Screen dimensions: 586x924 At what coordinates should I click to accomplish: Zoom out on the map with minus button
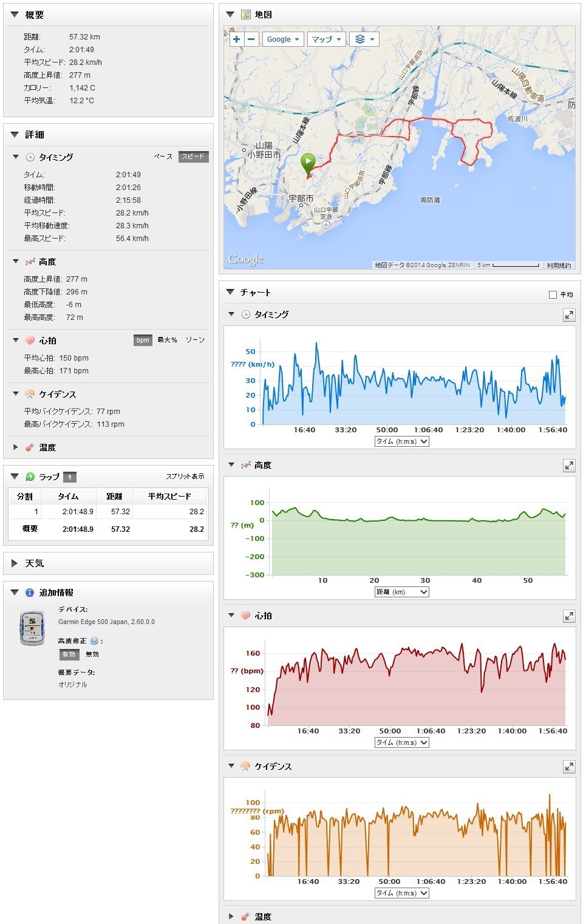(x=251, y=39)
